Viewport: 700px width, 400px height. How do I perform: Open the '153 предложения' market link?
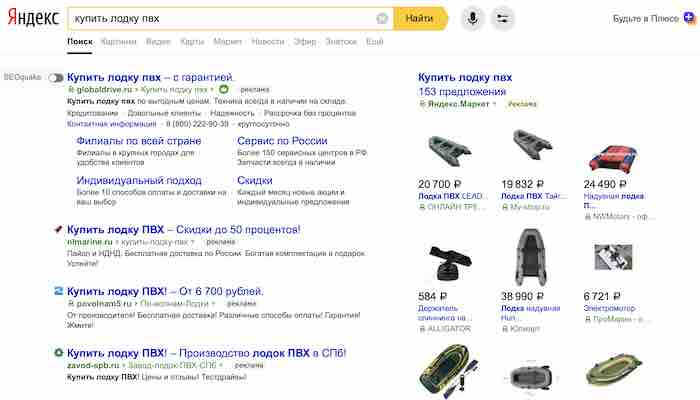462,92
